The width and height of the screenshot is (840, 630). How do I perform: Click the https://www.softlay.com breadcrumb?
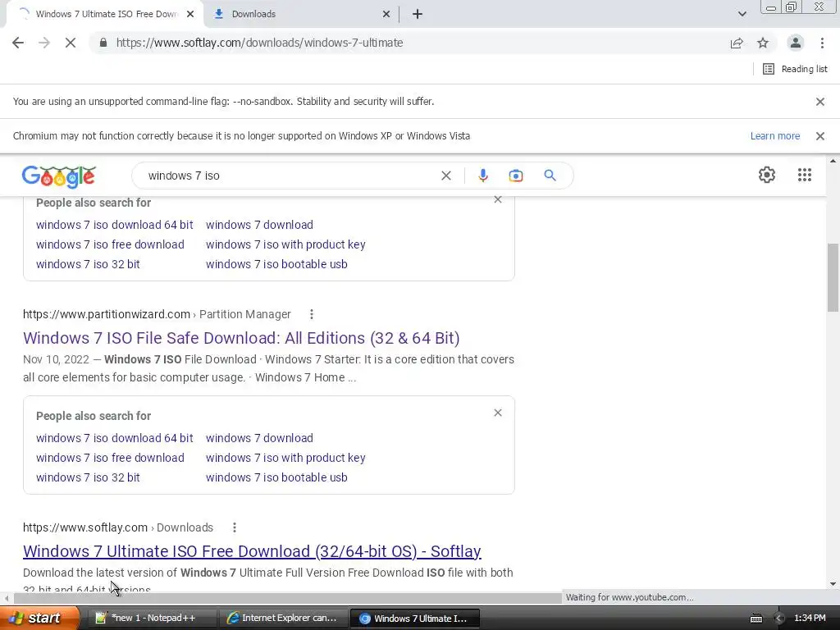click(x=85, y=527)
